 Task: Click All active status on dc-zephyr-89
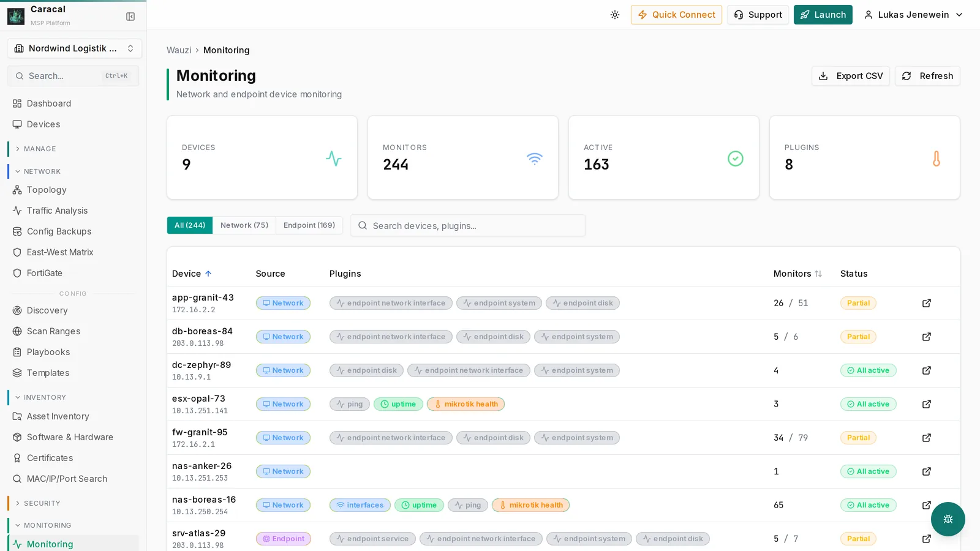(868, 370)
